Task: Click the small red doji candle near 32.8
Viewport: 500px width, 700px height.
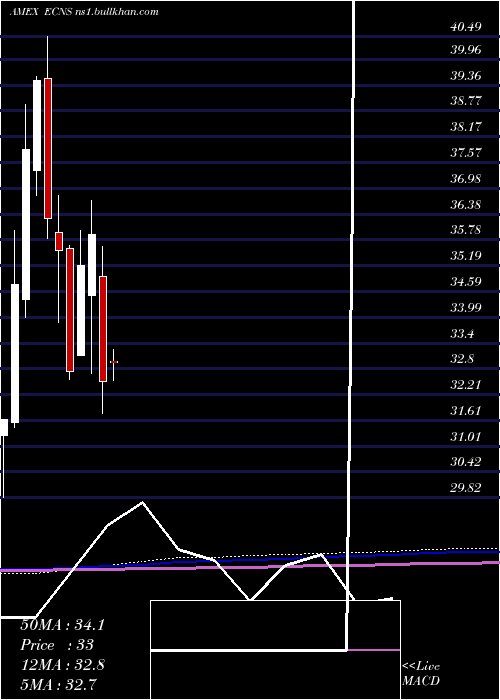Action: [x=114, y=362]
